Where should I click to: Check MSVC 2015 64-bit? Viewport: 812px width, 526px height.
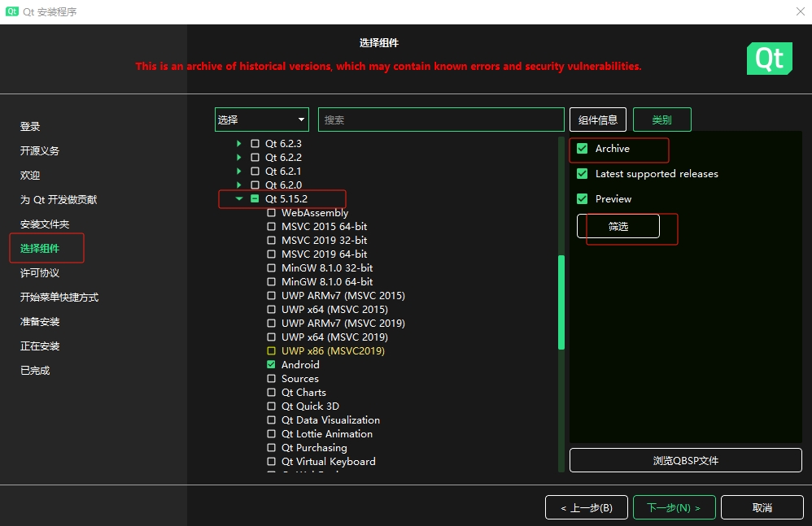271,227
